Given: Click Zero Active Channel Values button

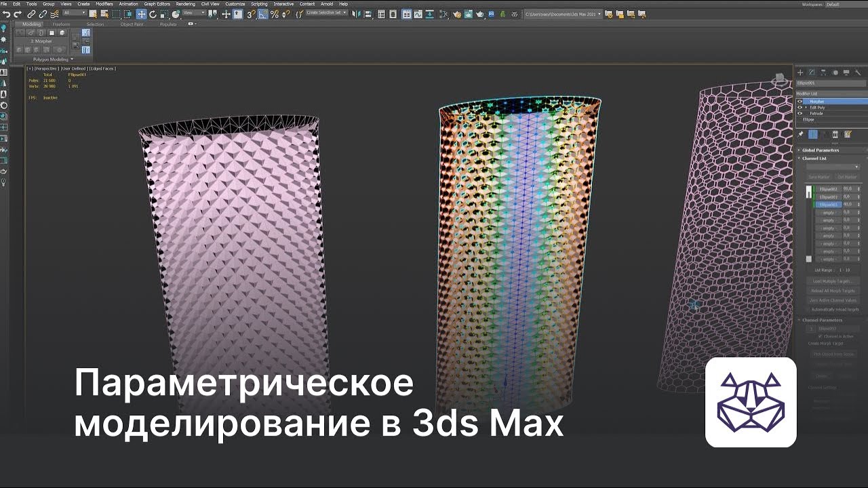Looking at the screenshot, I should [833, 300].
